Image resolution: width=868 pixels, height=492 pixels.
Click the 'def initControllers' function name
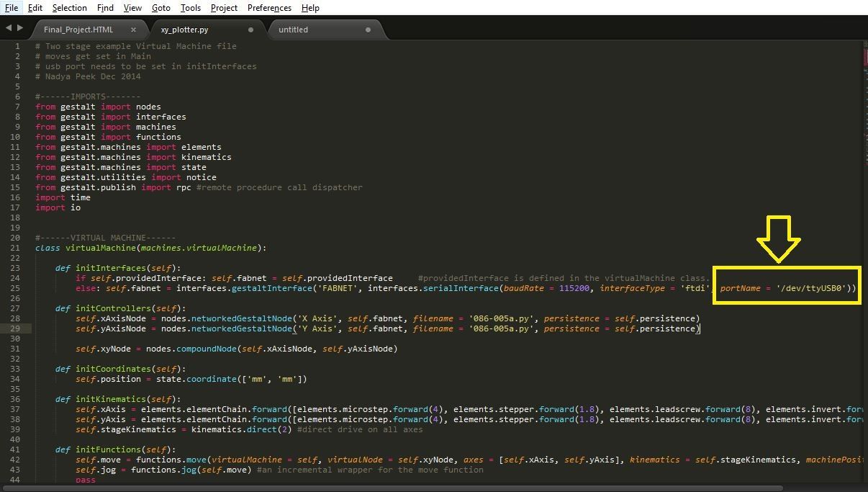(x=113, y=308)
